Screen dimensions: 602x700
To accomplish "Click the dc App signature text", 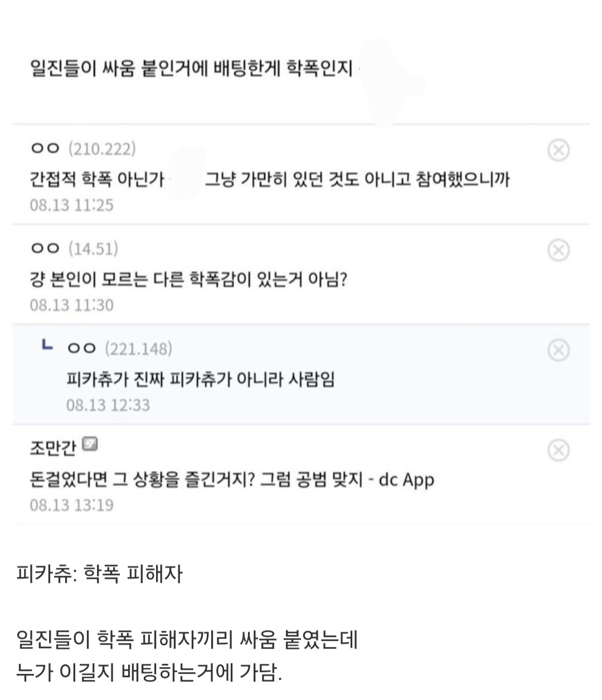I will (406, 479).
